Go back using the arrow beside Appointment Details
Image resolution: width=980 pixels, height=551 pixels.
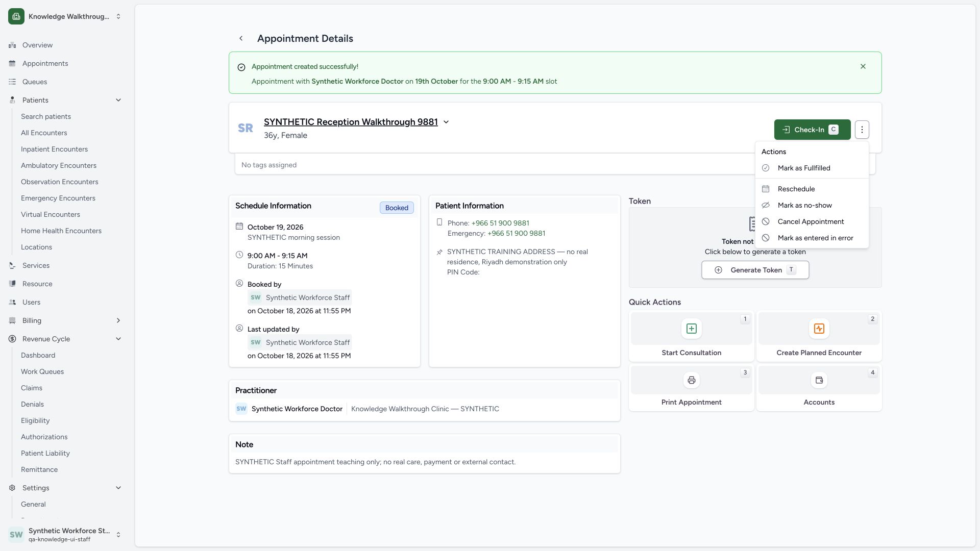(241, 39)
